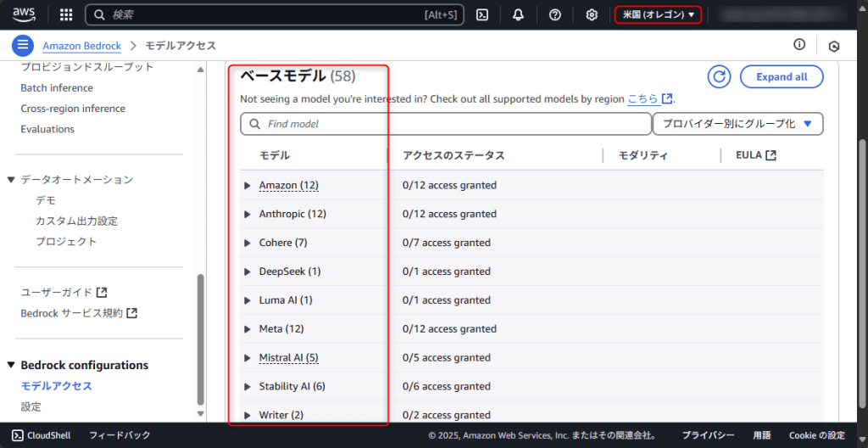Focus the top 検索 search box
This screenshot has width=868, height=448.
pyautogui.click(x=275, y=15)
